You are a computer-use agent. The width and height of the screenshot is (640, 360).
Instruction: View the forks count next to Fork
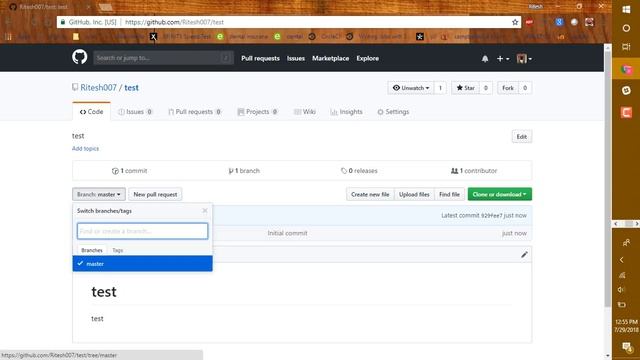[525, 88]
